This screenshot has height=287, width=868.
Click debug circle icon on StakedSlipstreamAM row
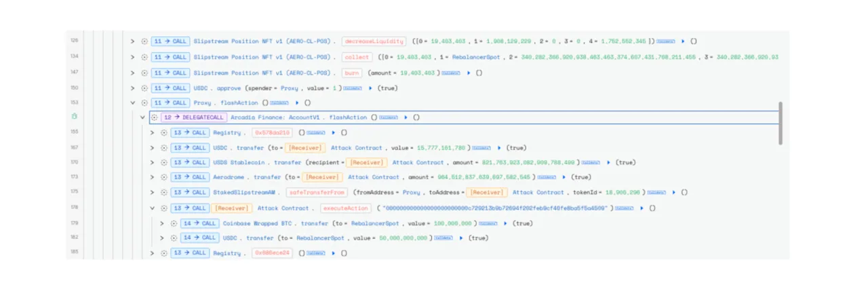tap(164, 192)
